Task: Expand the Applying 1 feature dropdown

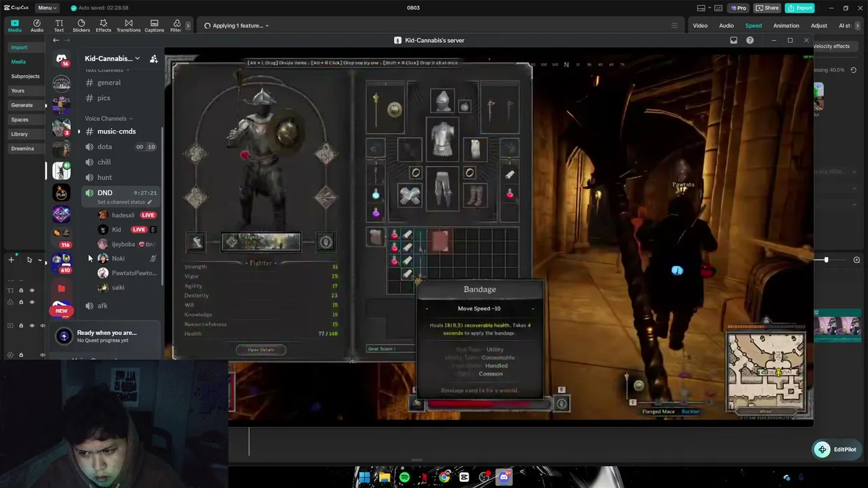Action: 237,26
